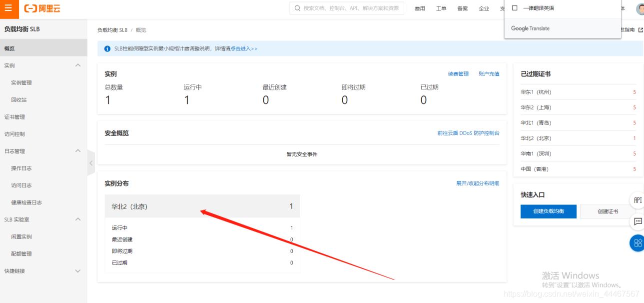The height and width of the screenshot is (303, 644).
Task: Collapse the 实例 section in the sidebar
Action: tap(78, 65)
